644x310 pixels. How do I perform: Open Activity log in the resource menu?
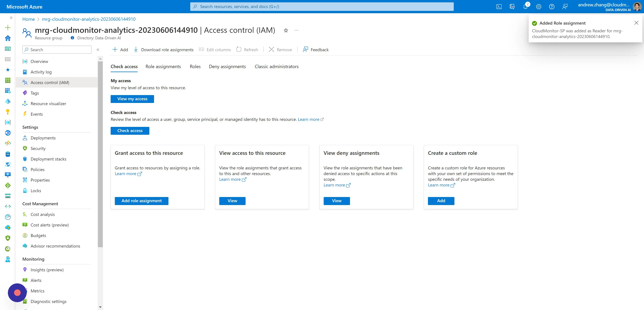tap(57, 72)
